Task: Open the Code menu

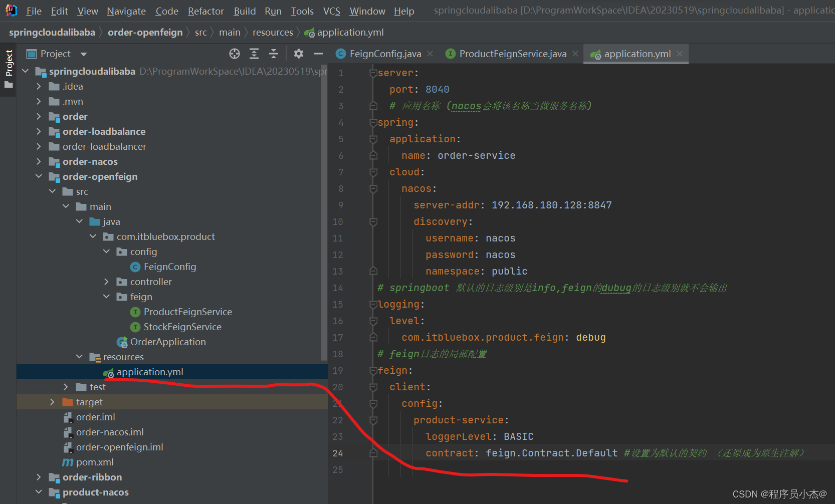Action: click(167, 11)
